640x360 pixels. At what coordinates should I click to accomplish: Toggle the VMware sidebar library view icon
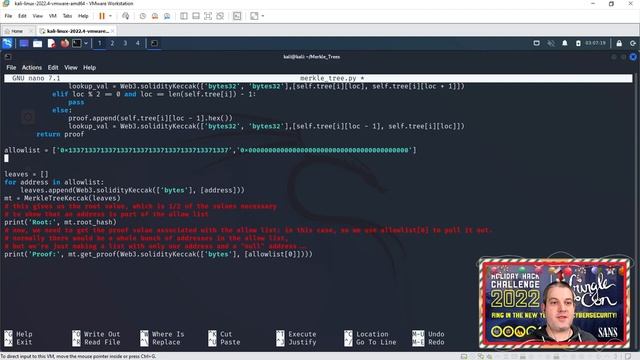pyautogui.click(x=184, y=16)
